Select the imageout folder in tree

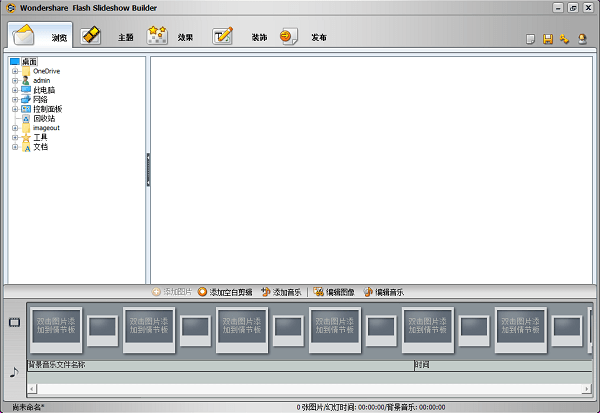point(46,127)
